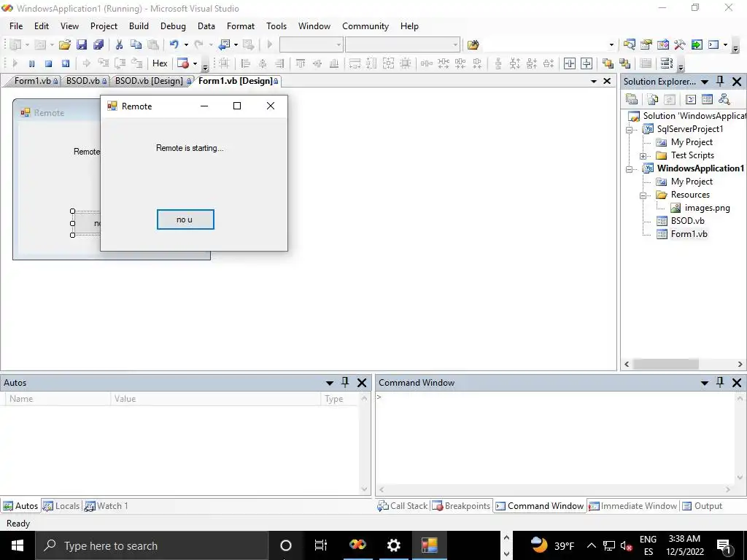Screen dimensions: 747x560
Task: Switch to the Watch 1 tab
Action: click(x=107, y=506)
